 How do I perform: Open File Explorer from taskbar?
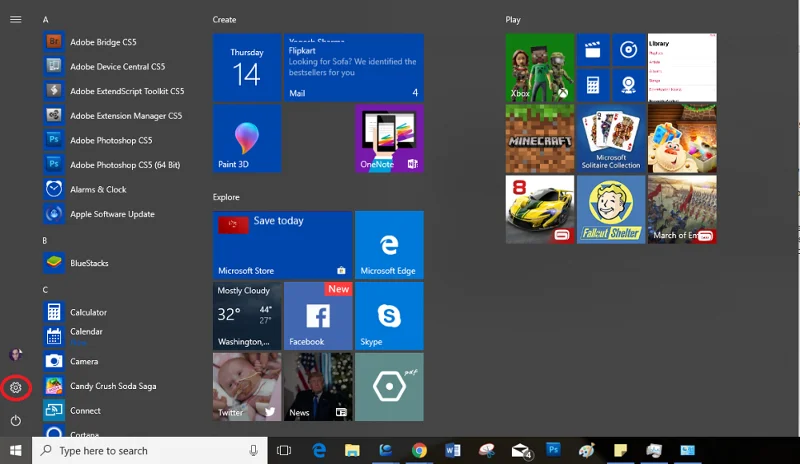(x=352, y=450)
